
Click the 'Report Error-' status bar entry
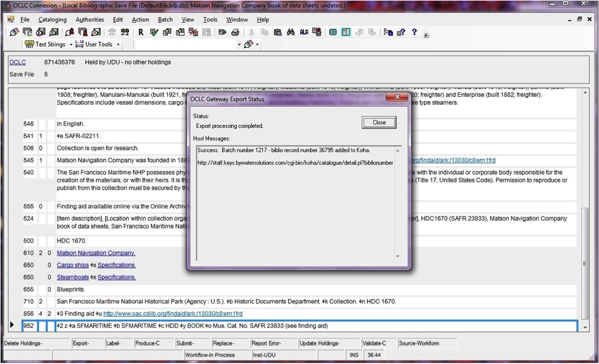point(266,343)
